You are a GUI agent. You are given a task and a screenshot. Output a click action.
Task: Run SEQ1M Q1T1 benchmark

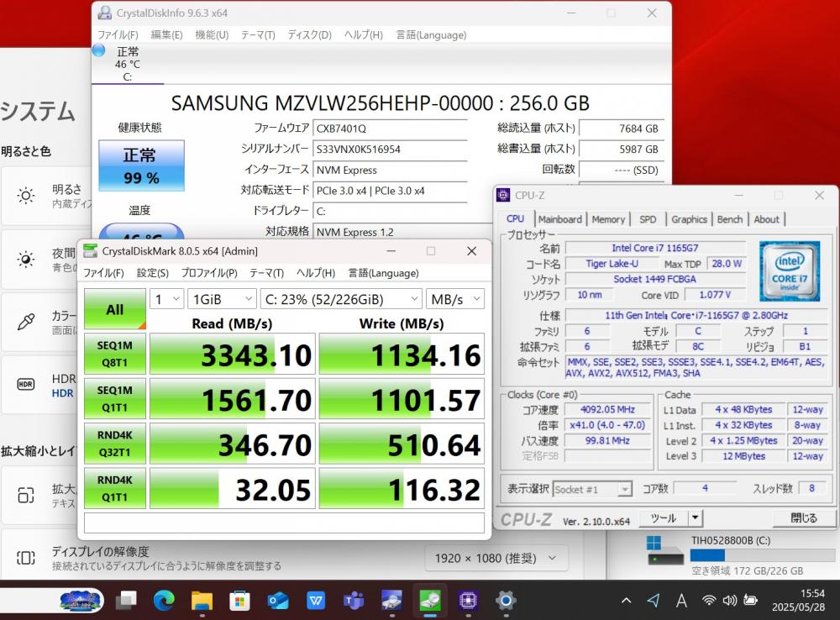pyautogui.click(x=114, y=399)
